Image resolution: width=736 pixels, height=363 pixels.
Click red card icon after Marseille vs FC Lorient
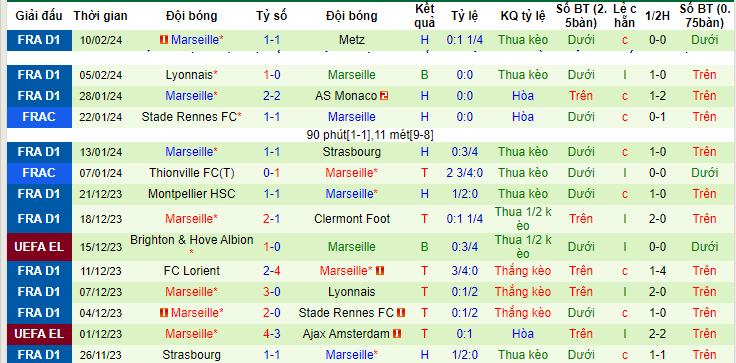pos(380,271)
